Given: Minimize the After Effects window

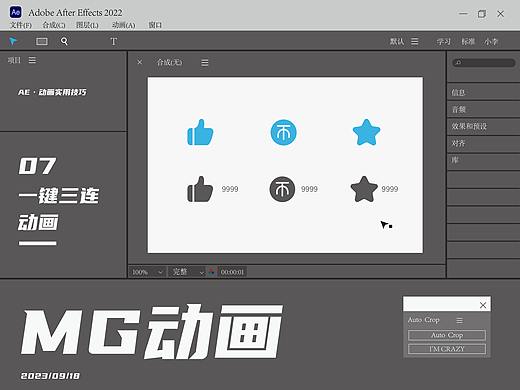Looking at the screenshot, I should [x=463, y=14].
